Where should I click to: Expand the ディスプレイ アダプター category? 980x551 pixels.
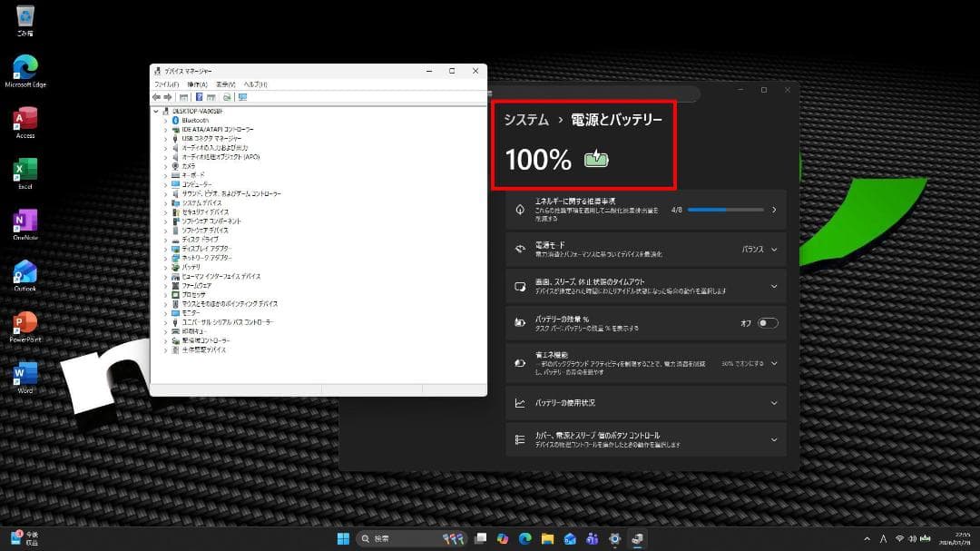coord(164,249)
